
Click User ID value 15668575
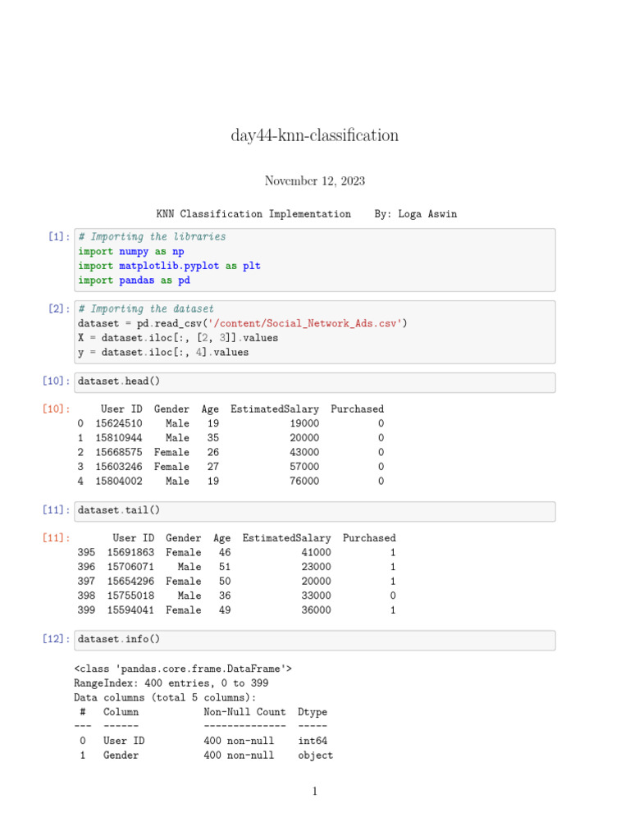(119, 453)
